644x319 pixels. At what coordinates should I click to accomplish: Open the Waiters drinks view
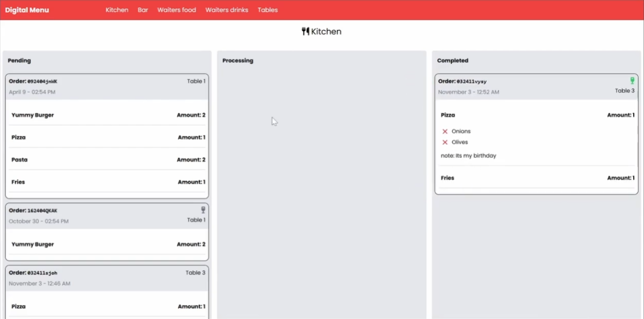[x=227, y=10]
